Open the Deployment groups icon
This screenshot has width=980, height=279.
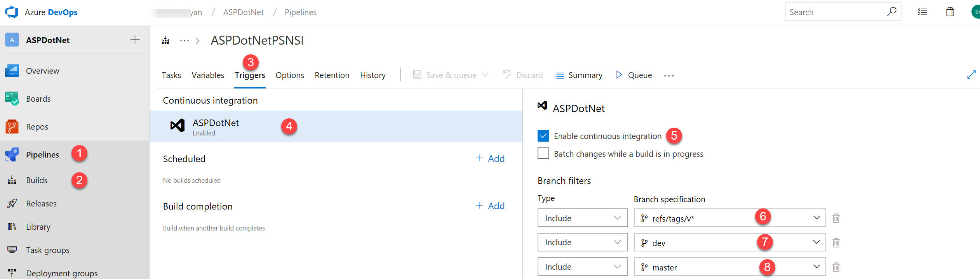tap(12, 273)
